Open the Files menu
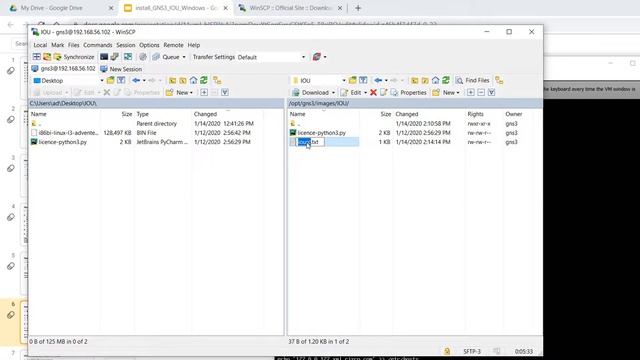640x360 pixels. click(73, 45)
